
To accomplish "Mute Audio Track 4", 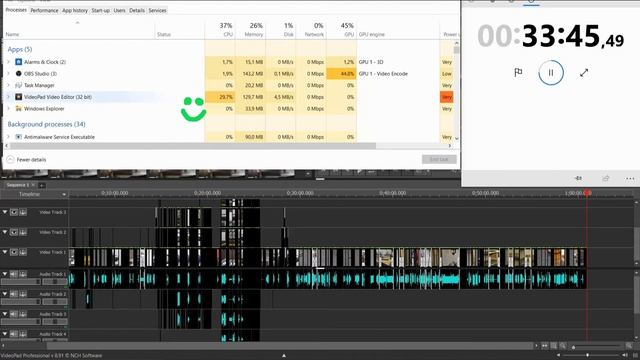I will (x=14, y=334).
